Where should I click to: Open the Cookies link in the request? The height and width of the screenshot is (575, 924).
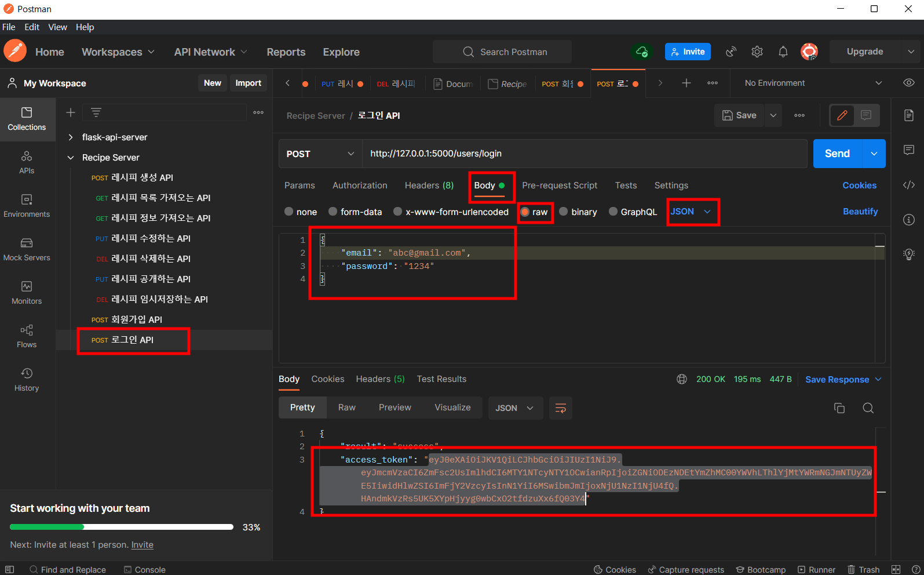click(859, 185)
